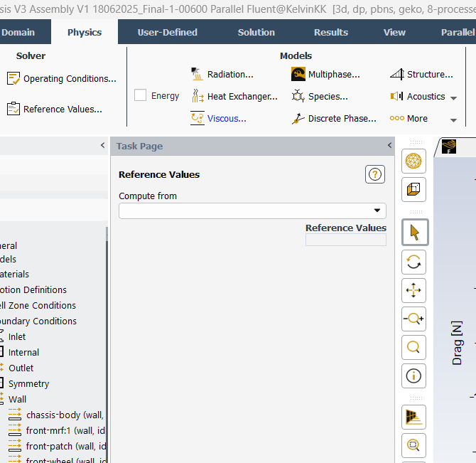Viewport: 476px width, 463px height.
Task: Select the Wall boundary node
Action: coord(17,399)
